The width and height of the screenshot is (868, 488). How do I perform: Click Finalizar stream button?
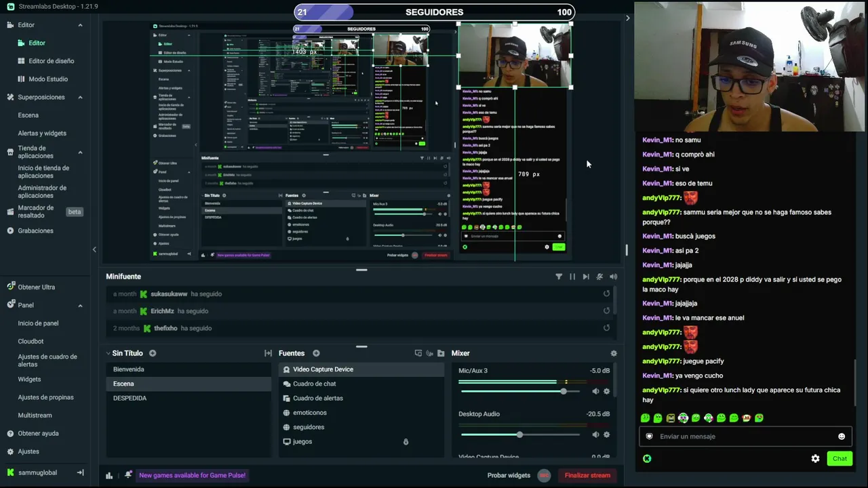[587, 475]
